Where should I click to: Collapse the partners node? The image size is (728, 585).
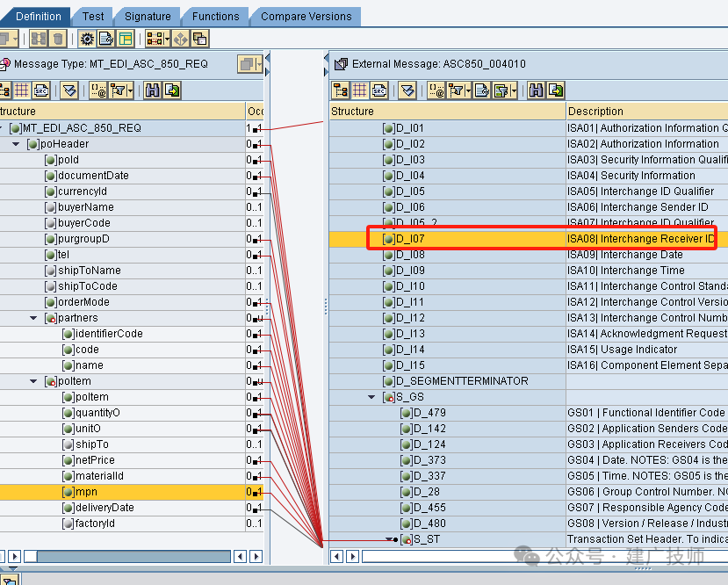tap(33, 318)
